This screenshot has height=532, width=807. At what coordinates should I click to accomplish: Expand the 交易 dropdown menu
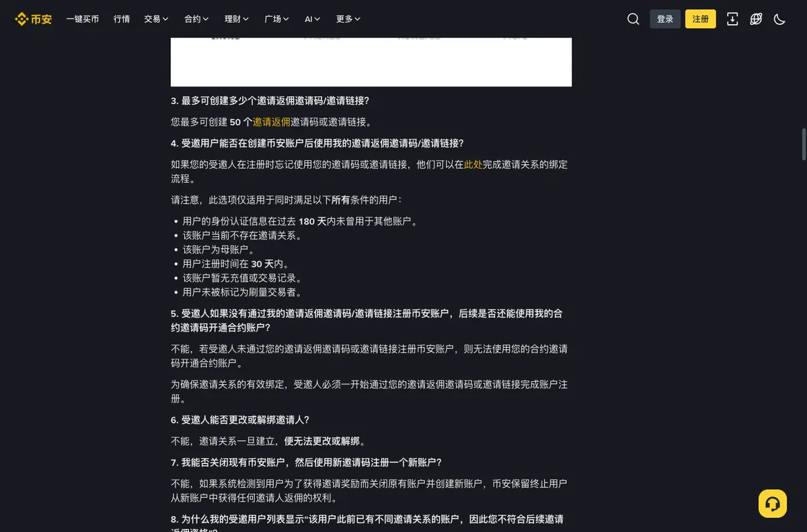pos(156,19)
